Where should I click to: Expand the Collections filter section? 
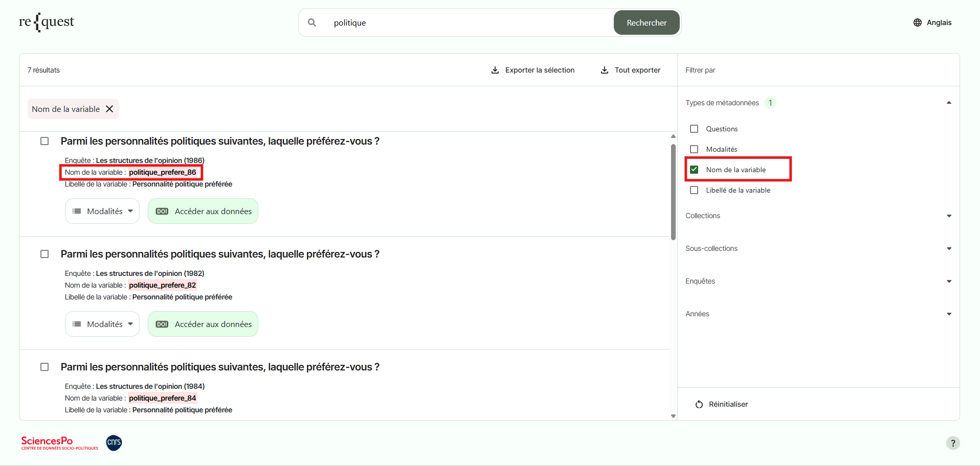[x=949, y=216]
